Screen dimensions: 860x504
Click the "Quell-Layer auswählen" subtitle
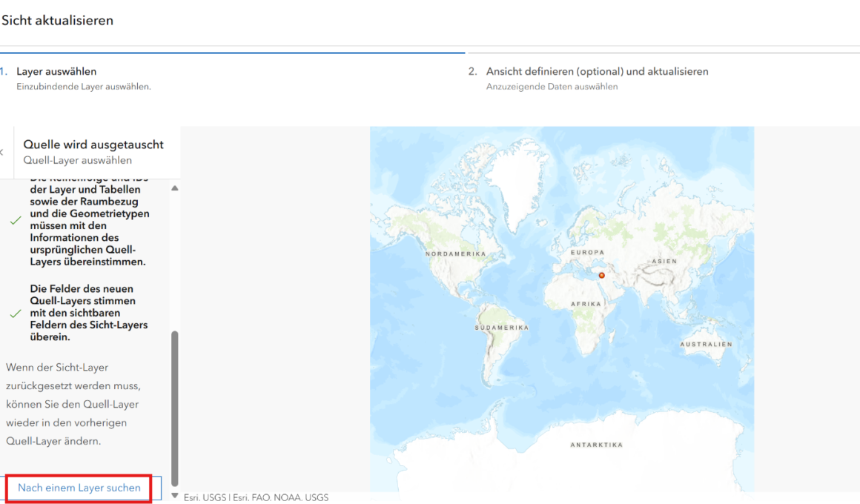[x=77, y=160]
